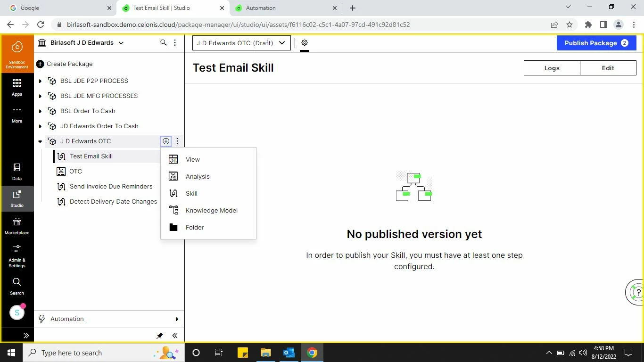Click Create Package
This screenshot has height=362, width=644.
coord(65,64)
